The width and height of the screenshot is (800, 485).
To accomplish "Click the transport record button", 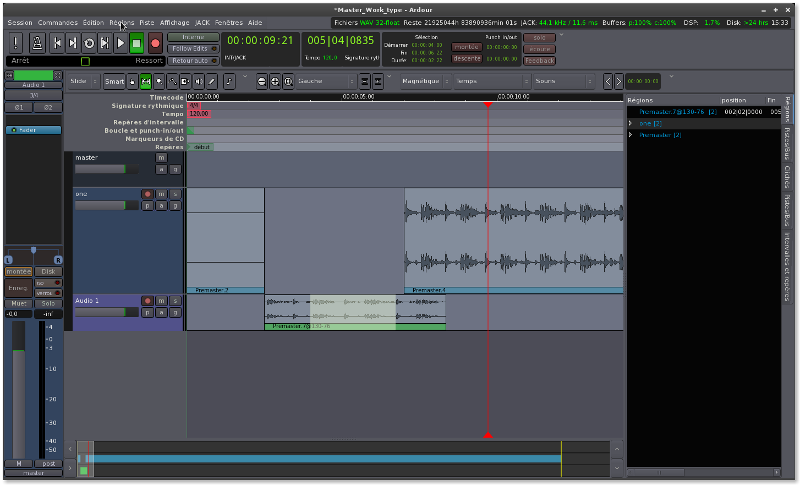I will pos(155,42).
